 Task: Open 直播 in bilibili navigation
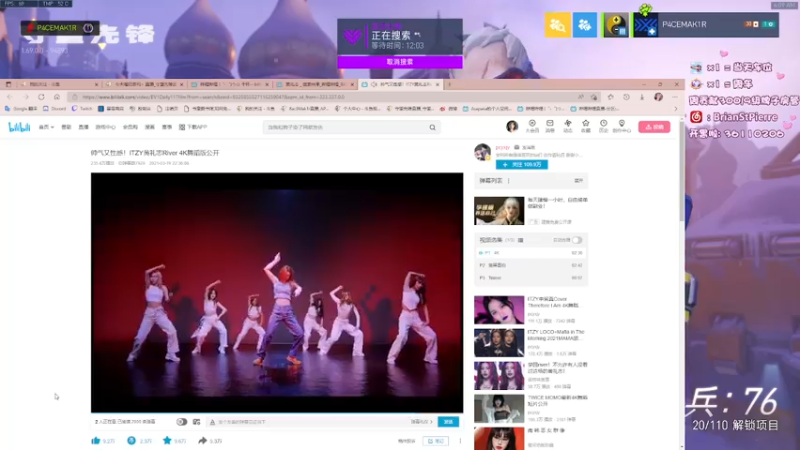[x=84, y=127]
